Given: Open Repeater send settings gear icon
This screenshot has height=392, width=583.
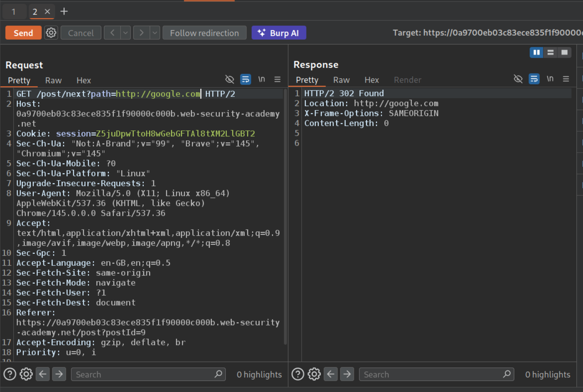Looking at the screenshot, I should [51, 33].
